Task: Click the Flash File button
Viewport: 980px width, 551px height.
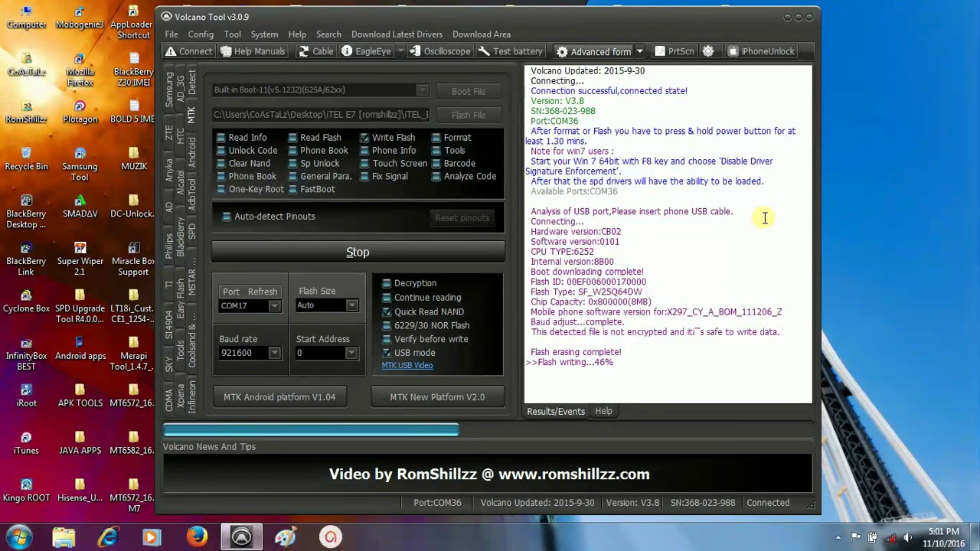Action: click(469, 115)
